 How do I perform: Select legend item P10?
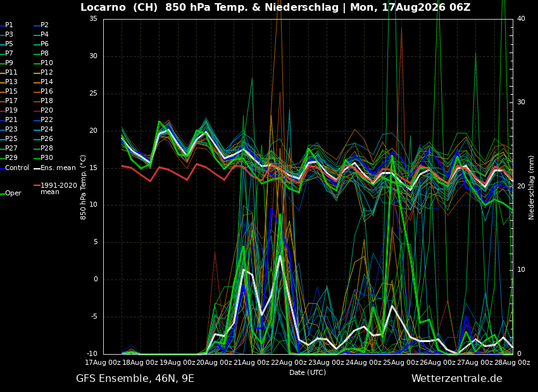43,63
